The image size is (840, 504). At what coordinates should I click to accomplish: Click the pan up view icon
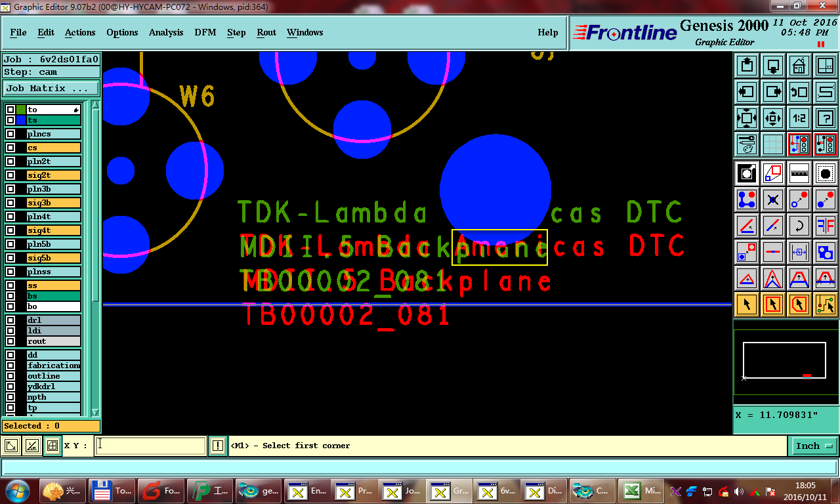coord(747,66)
